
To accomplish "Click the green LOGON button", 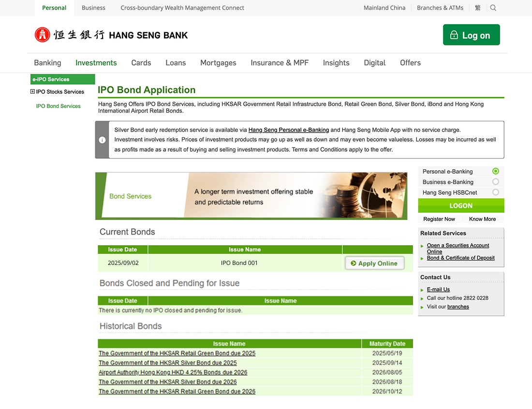I will point(461,205).
